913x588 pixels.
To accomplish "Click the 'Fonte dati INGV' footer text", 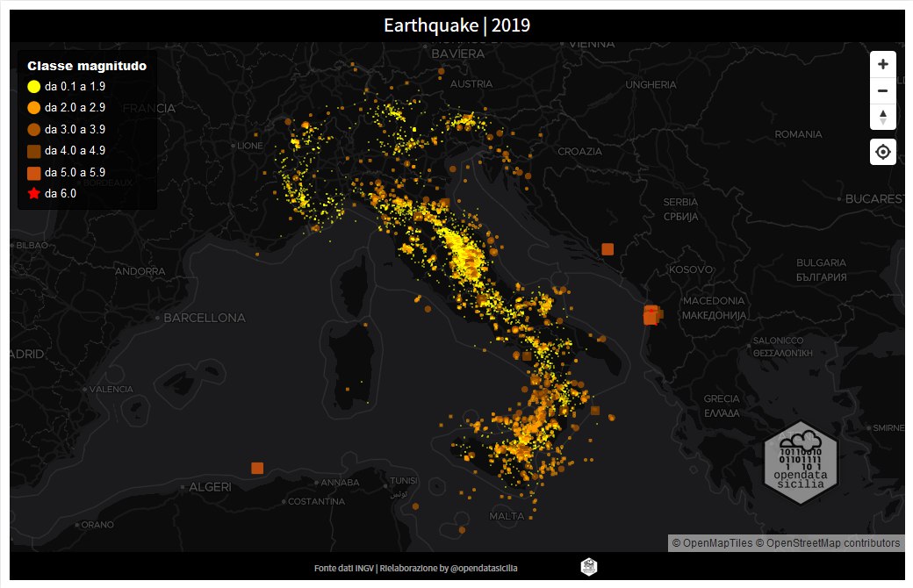I will click(x=344, y=568).
